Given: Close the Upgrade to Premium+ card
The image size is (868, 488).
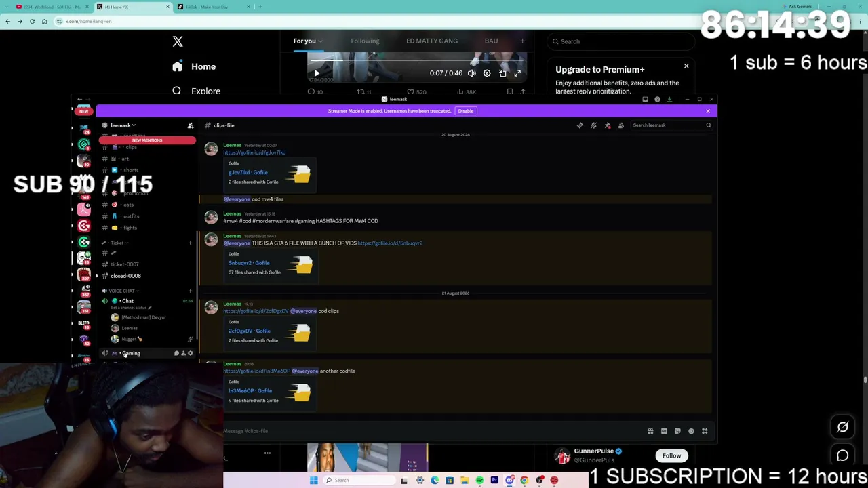Looking at the screenshot, I should tap(686, 66).
